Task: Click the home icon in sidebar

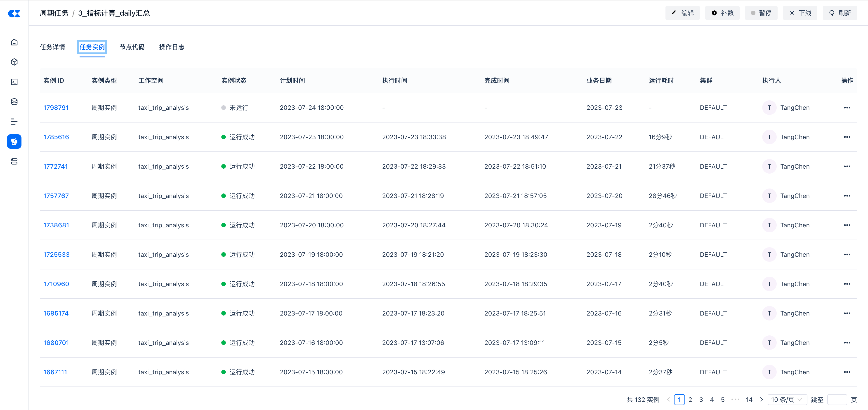Action: [x=14, y=42]
